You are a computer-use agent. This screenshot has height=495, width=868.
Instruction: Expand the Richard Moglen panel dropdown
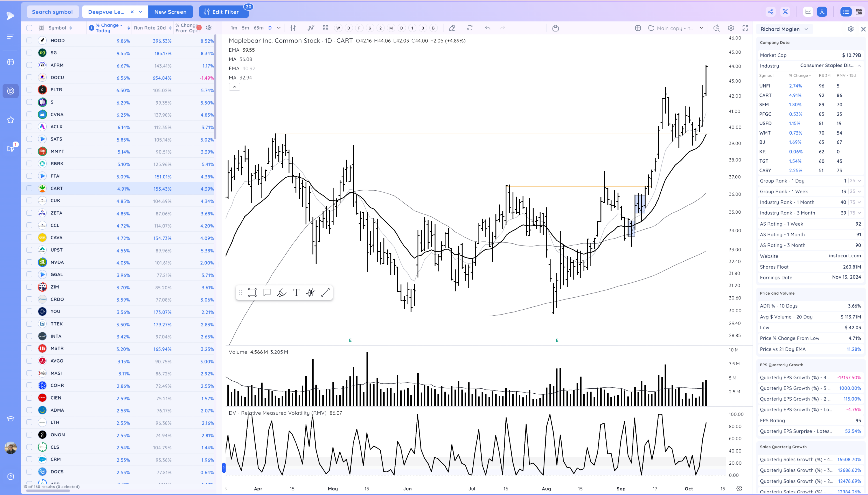click(806, 29)
